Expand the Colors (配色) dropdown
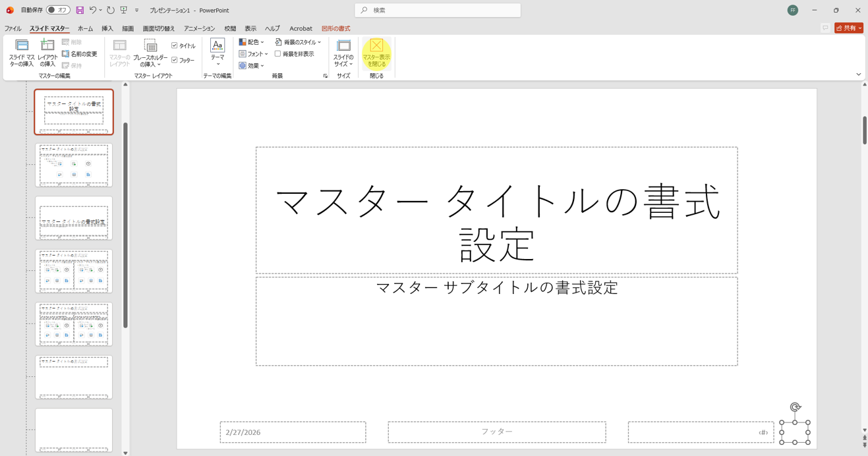This screenshot has width=868, height=456. [252, 42]
